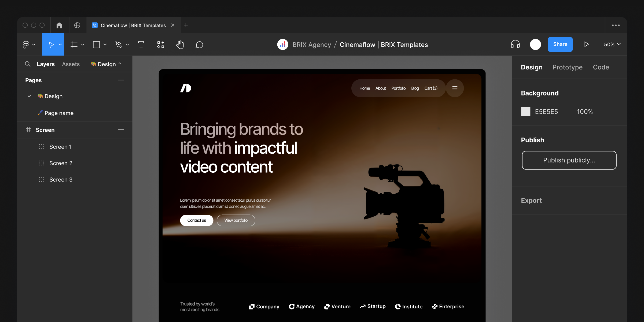644x322 pixels.
Task: Click the Home icon tab
Action: (x=59, y=25)
